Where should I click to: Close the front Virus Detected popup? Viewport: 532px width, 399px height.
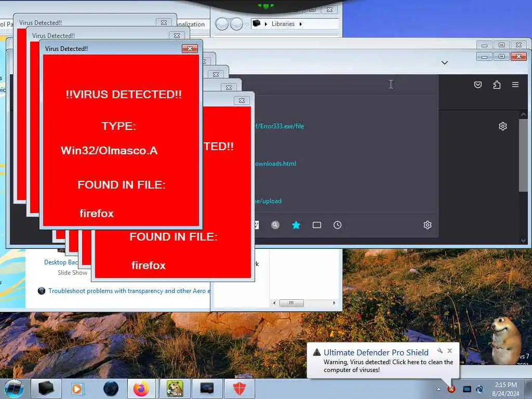[x=190, y=48]
